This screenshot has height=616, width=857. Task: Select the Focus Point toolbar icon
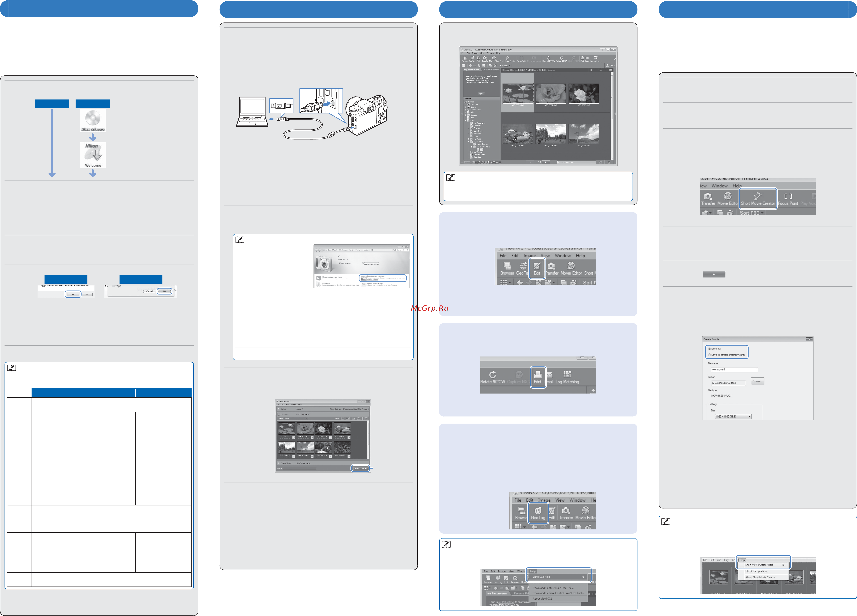pyautogui.click(x=788, y=199)
